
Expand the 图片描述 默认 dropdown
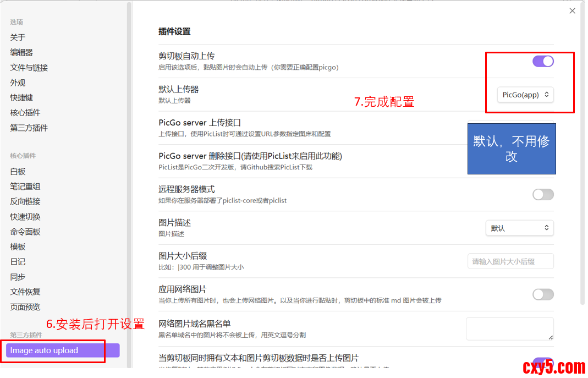tap(519, 228)
